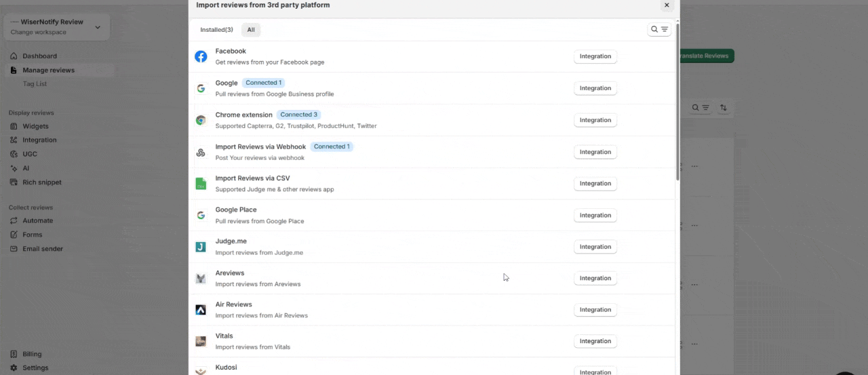Switch to the Installed(3) tab
868x375 pixels.
tap(216, 30)
